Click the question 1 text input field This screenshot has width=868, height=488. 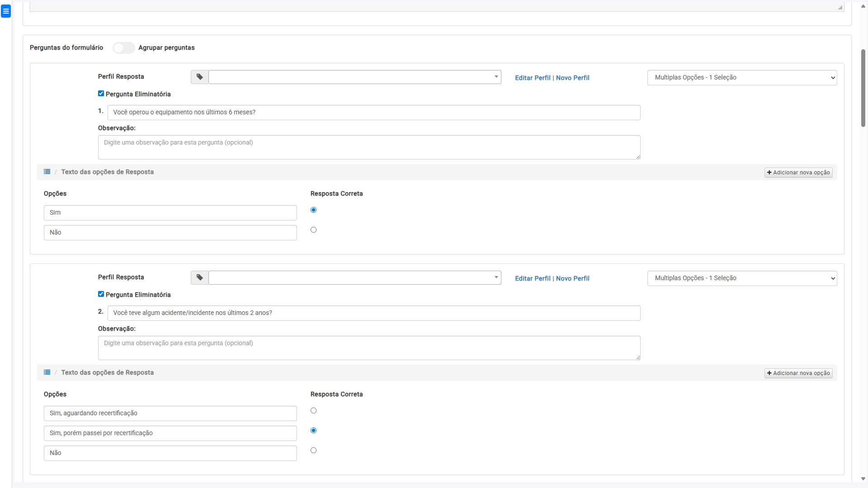(373, 113)
